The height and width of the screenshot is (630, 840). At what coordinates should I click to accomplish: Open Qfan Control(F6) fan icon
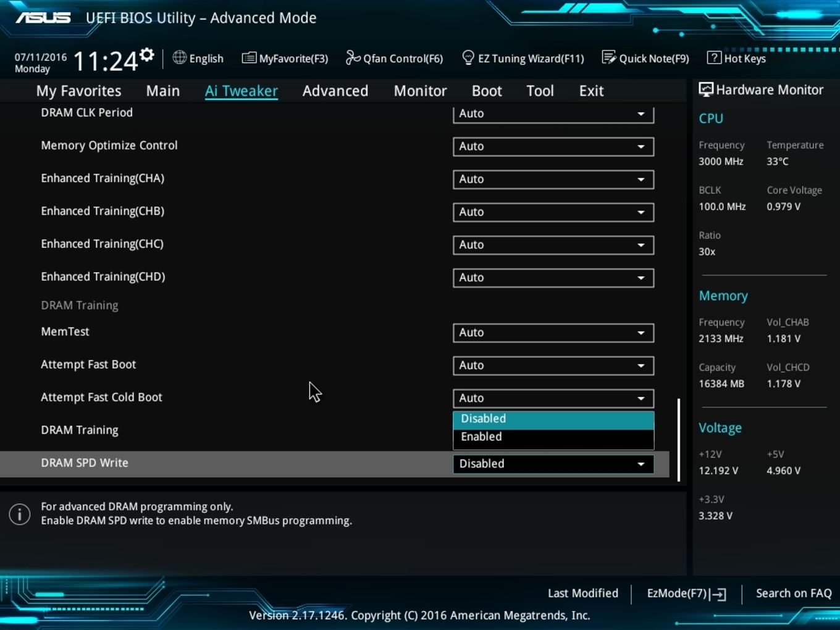click(x=353, y=57)
